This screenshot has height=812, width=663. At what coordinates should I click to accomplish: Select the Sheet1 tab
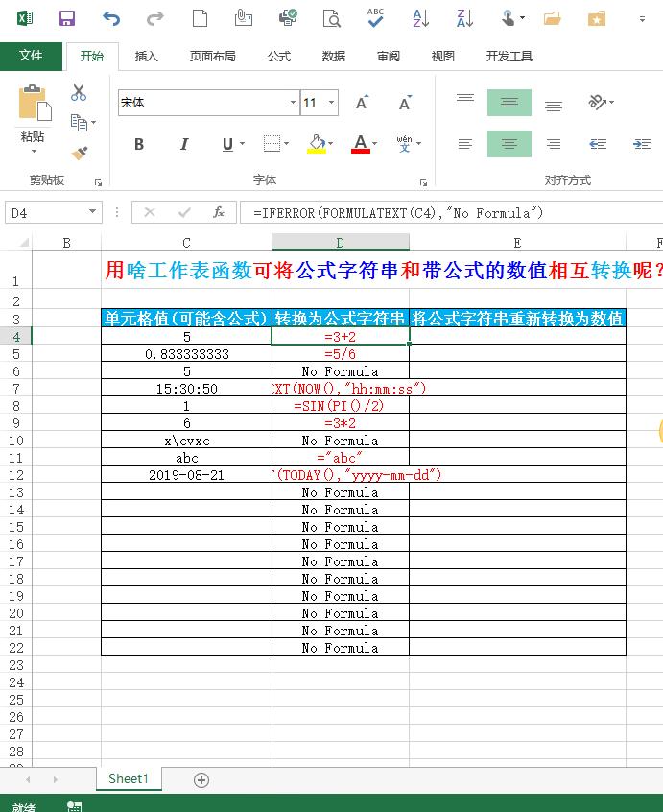click(x=129, y=778)
